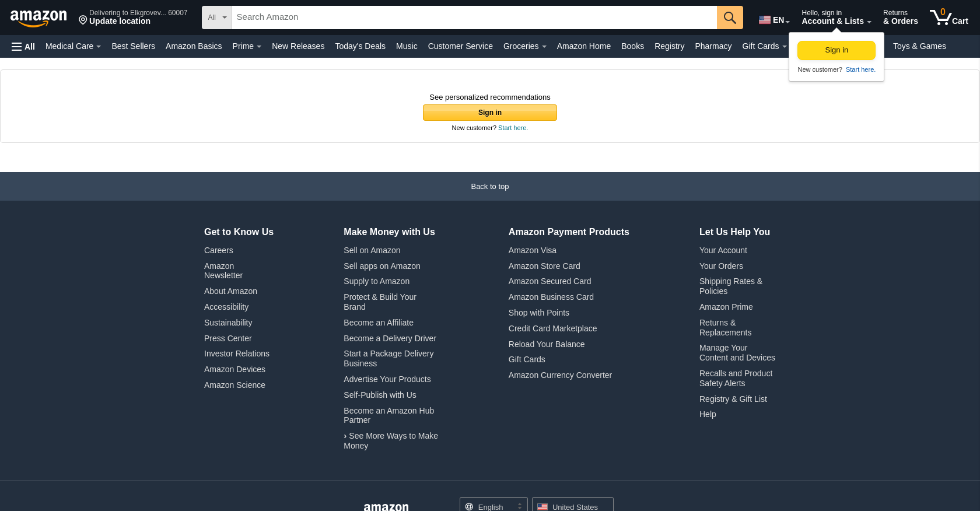The image size is (980, 511).
Task: Open Press Center footer link
Action: 228,338
